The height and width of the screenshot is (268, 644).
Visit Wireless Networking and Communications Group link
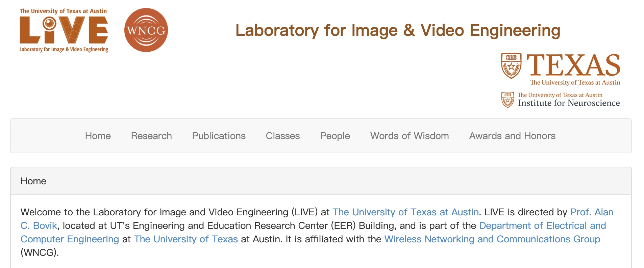tap(492, 239)
